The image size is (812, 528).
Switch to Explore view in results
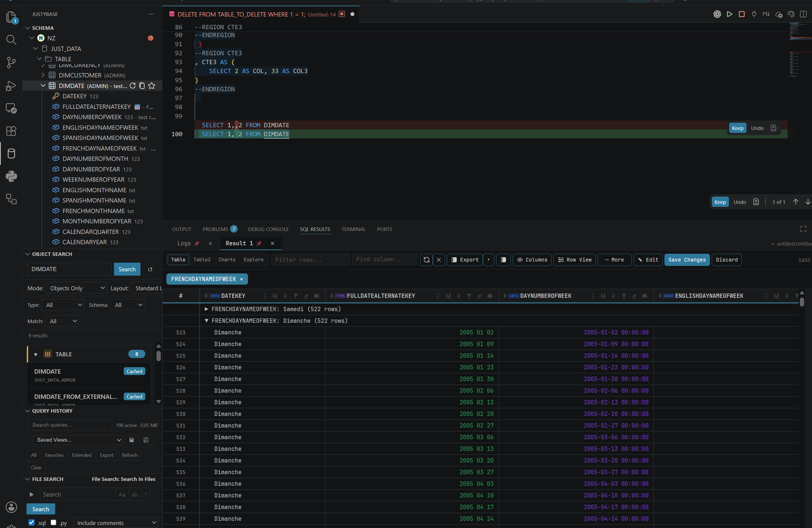tap(253, 260)
